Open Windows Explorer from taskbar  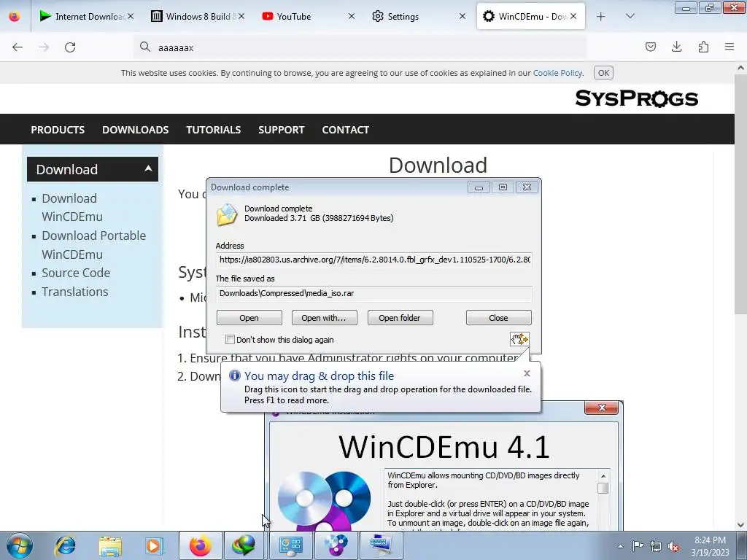[x=111, y=545]
